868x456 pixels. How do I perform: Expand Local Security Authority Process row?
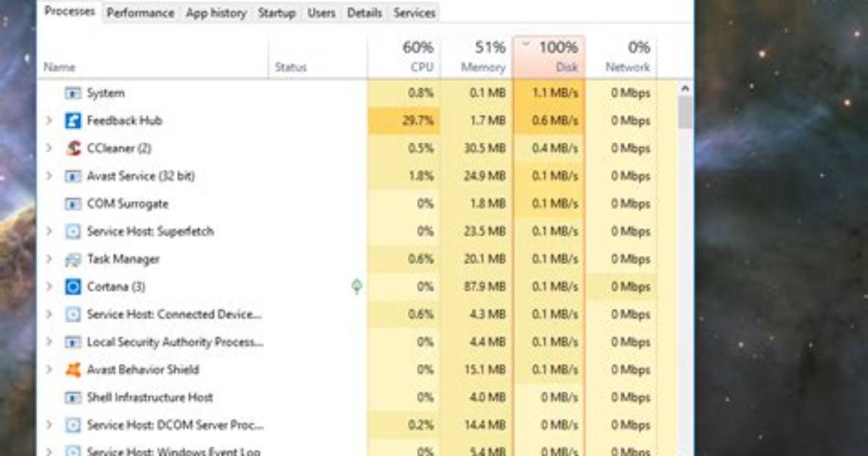(x=49, y=342)
